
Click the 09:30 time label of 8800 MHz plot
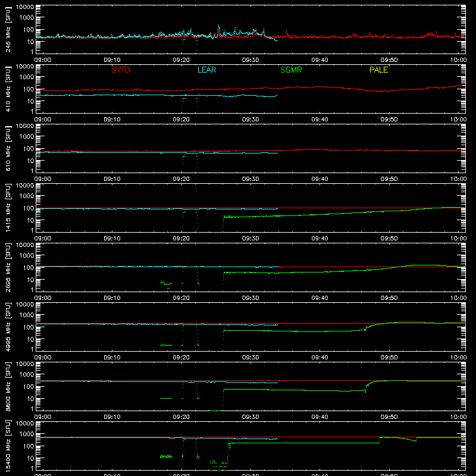coord(250,417)
